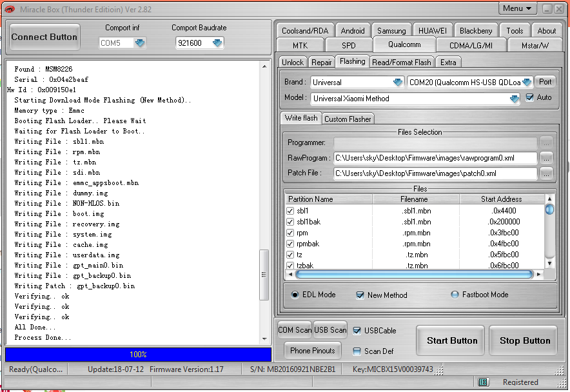Switch to the Custom Flasher tab
The height and width of the screenshot is (392, 570).
pyautogui.click(x=348, y=119)
